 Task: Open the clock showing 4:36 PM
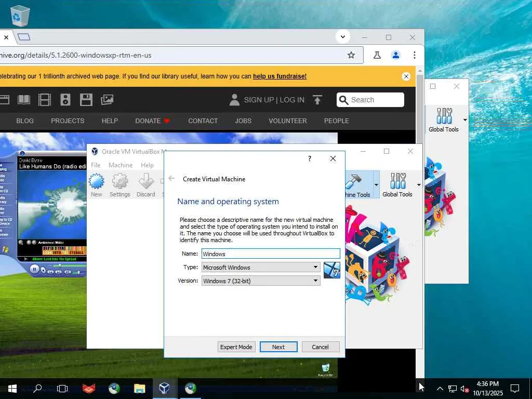488,389
